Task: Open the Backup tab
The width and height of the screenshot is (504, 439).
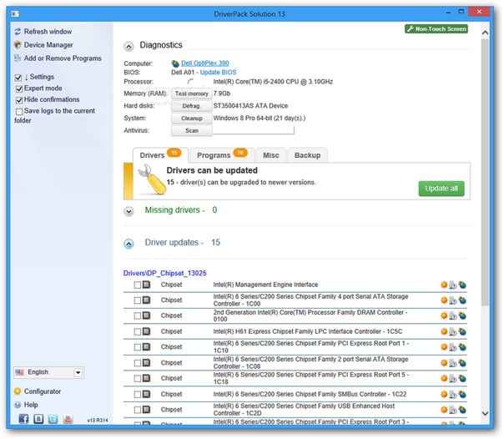Action: pyautogui.click(x=308, y=155)
